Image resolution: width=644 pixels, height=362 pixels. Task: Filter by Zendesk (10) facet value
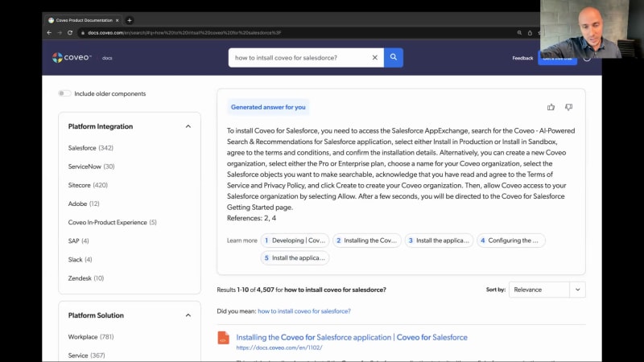coord(86,278)
